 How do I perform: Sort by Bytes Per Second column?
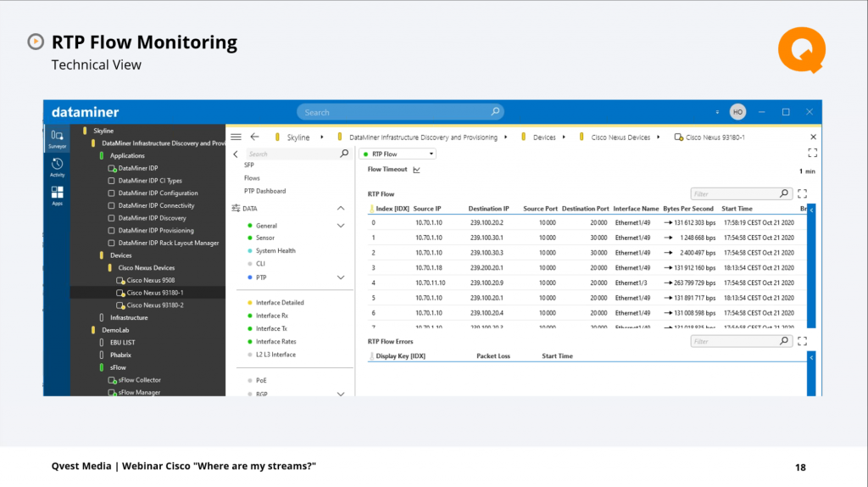688,209
